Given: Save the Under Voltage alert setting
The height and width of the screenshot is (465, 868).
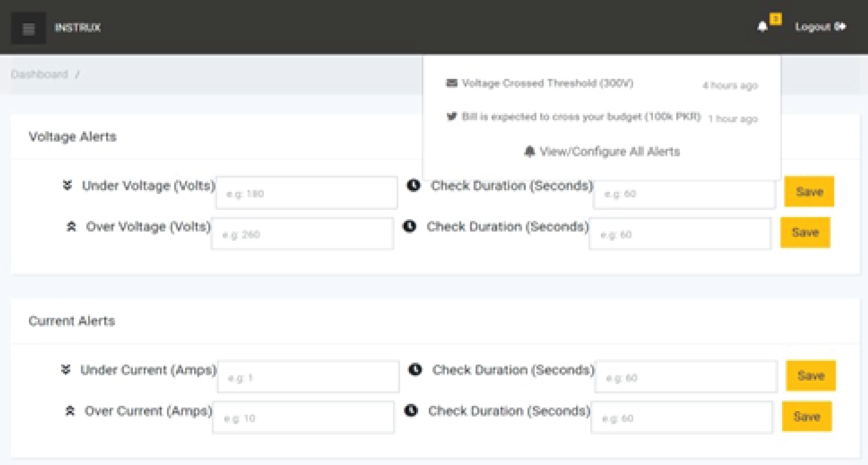Looking at the screenshot, I should pyautogui.click(x=809, y=191).
